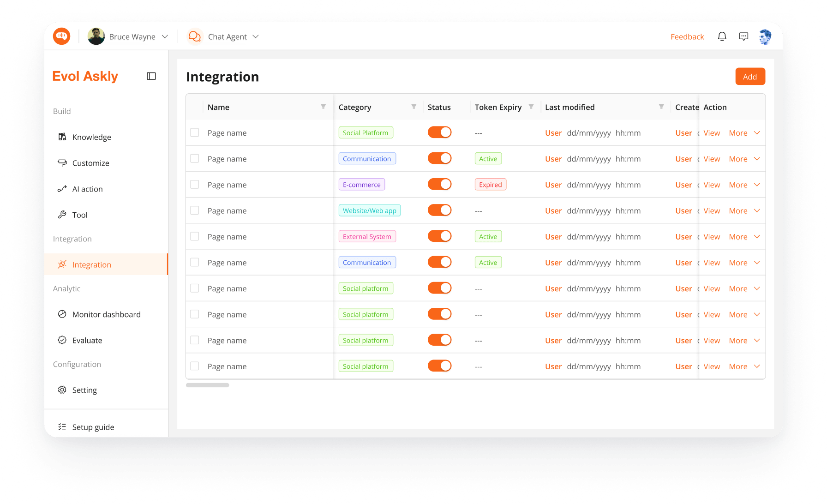Click the Setting gear icon
This screenshot has height=504, width=827.
pyautogui.click(x=62, y=390)
